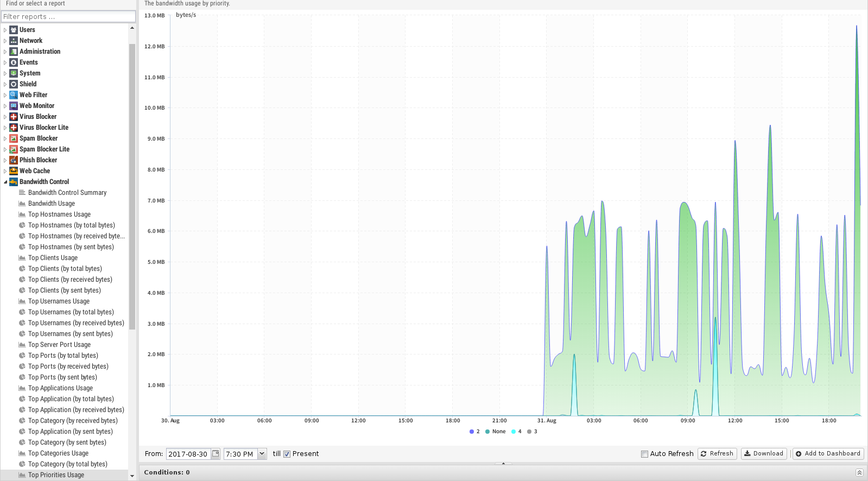Open the time 7:30 PM dropdown
Screen dimensions: 868x481
262,454
